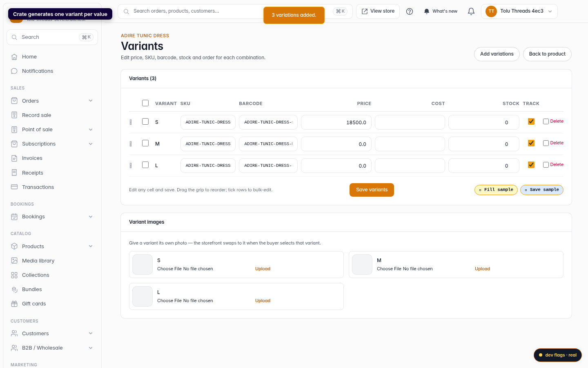Expand the Orders submenu chevron
The width and height of the screenshot is (588, 368).
point(91,101)
